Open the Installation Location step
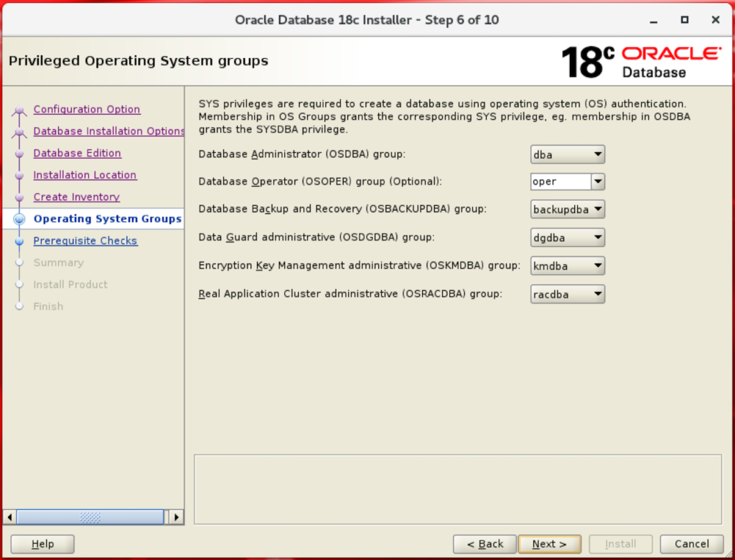Screen dimensions: 735x560 85,175
